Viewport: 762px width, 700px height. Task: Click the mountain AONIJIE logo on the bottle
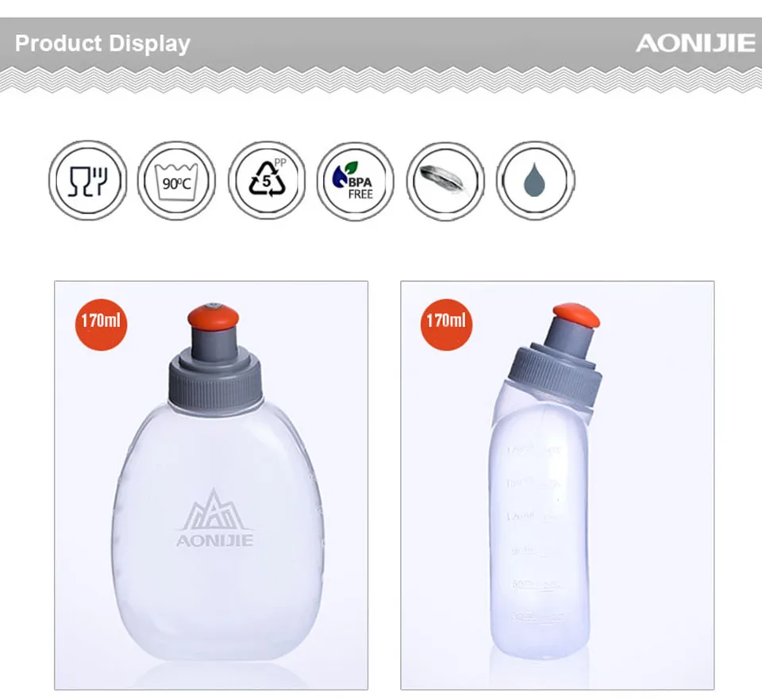(x=214, y=517)
